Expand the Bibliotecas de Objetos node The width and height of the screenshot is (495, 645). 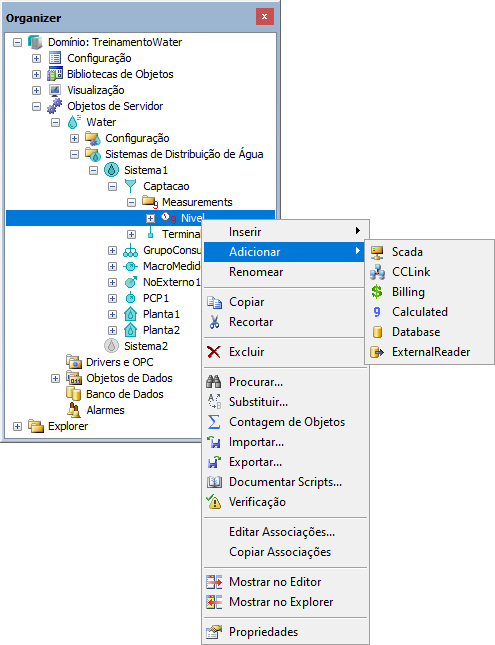[37, 74]
